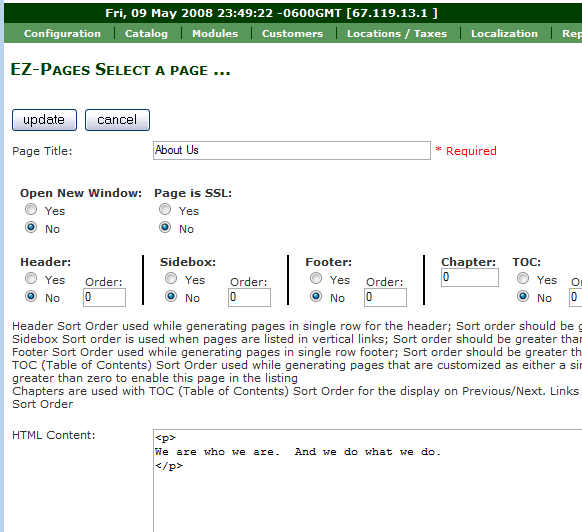Select Yes for TOC
Image resolution: width=582 pixels, height=532 pixels.
(523, 278)
